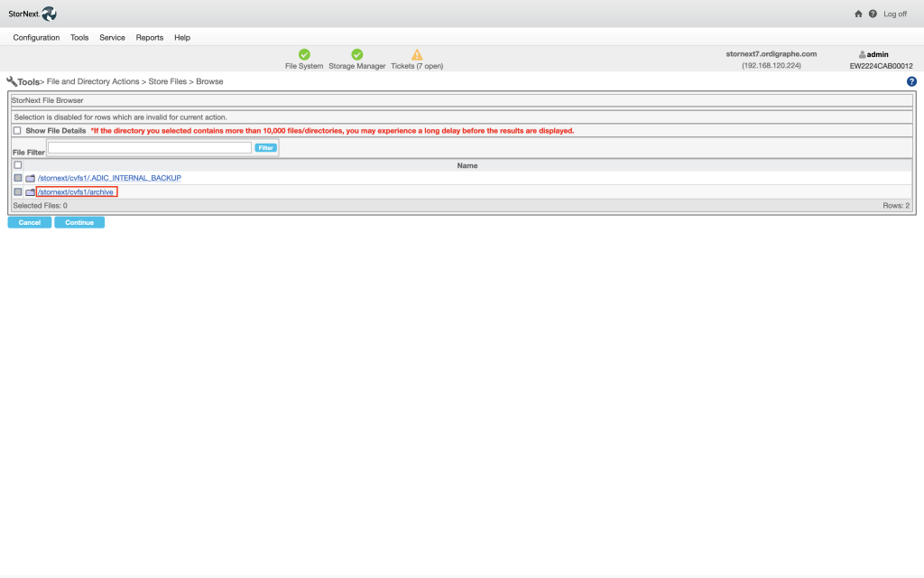Open the Service menu
The image size is (924, 578).
[112, 37]
